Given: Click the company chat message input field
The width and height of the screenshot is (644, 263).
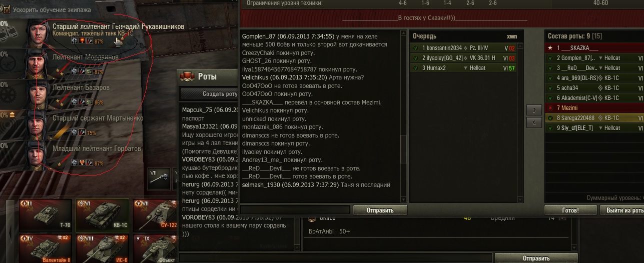Looking at the screenshot, I should pyautogui.click(x=295, y=210).
